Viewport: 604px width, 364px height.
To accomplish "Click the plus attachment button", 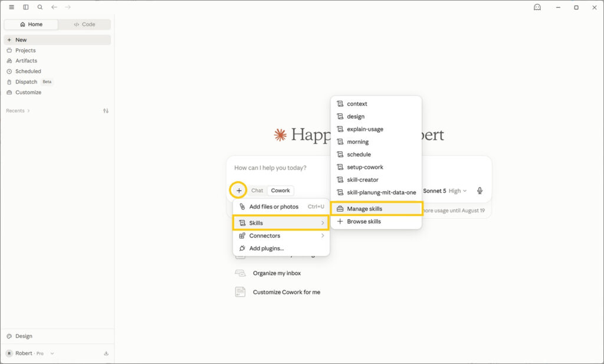I will (239, 191).
